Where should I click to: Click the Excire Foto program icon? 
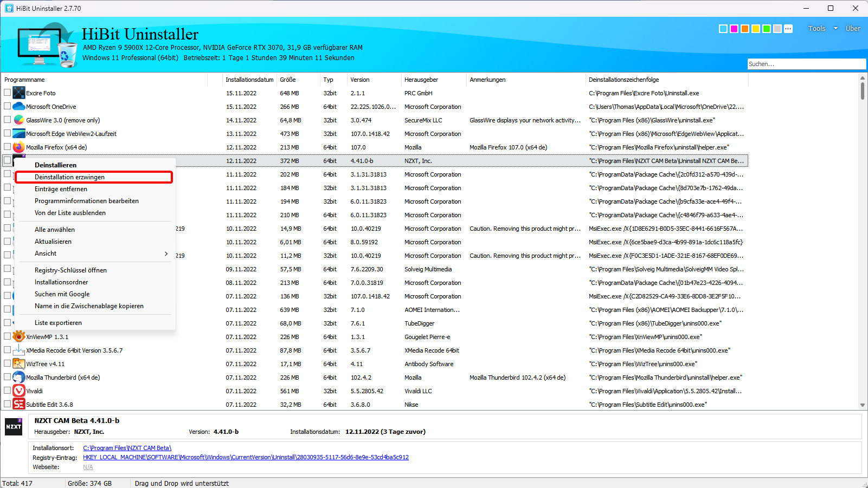19,93
